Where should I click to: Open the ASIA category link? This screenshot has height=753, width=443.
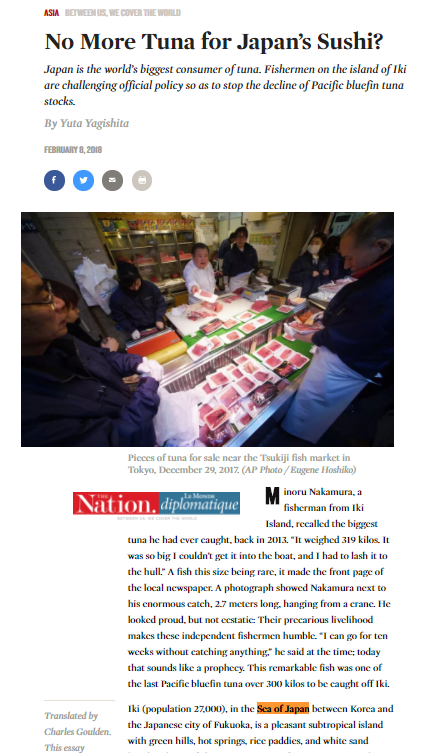51,12
